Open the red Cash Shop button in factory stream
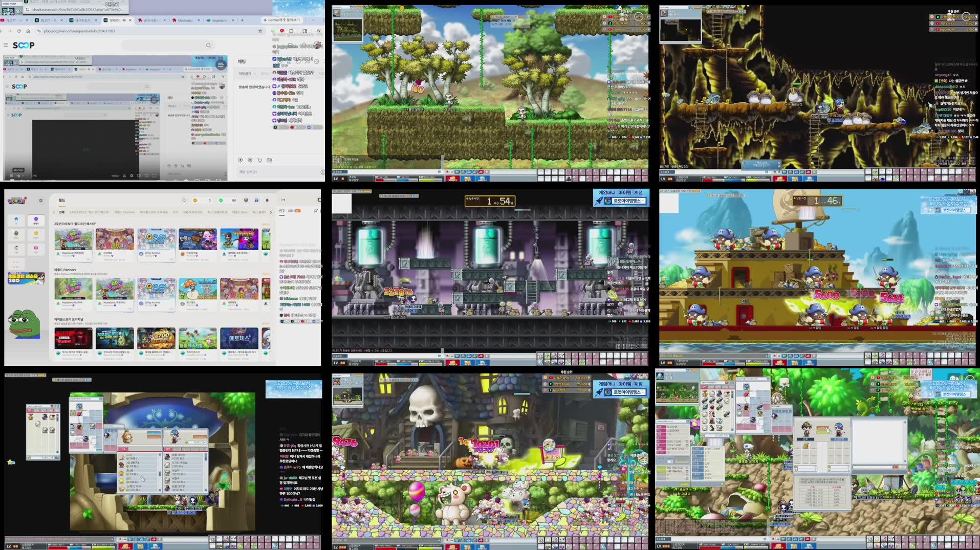This screenshot has width=980, height=550. click(452, 363)
